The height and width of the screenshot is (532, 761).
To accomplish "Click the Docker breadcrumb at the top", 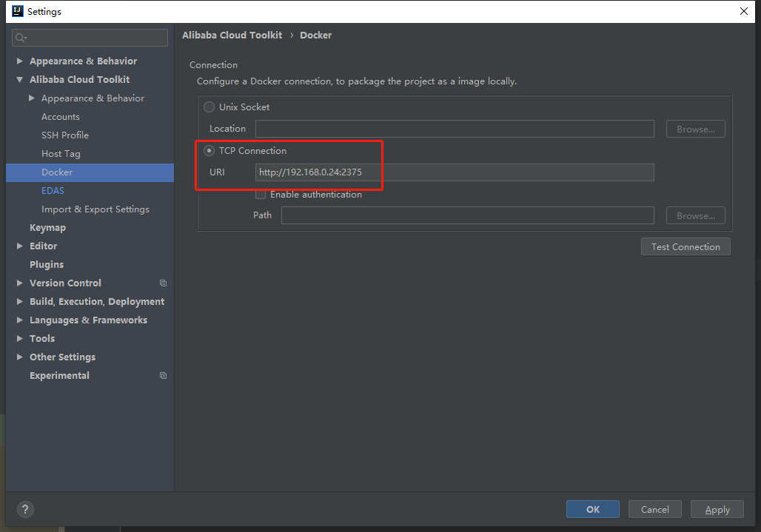I will click(x=316, y=35).
